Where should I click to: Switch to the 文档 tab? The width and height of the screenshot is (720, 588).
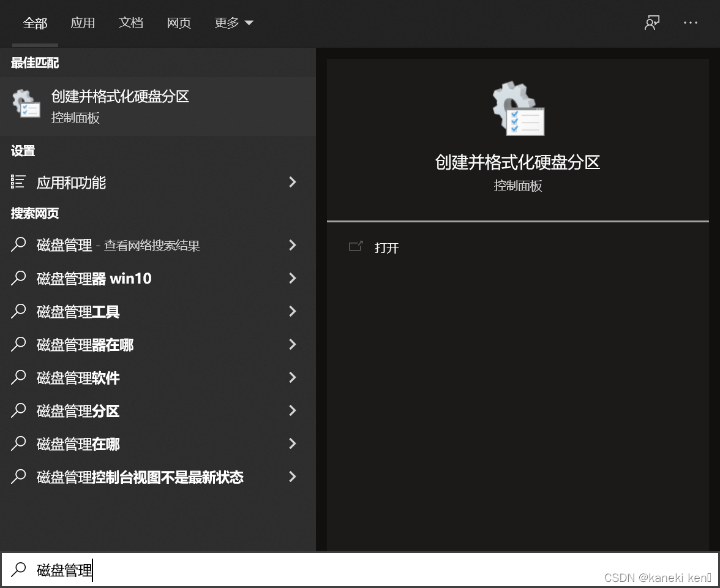(x=131, y=23)
